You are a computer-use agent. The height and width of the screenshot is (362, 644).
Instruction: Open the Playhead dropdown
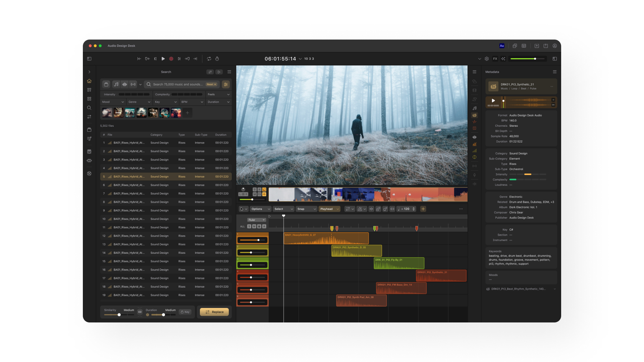(329, 209)
